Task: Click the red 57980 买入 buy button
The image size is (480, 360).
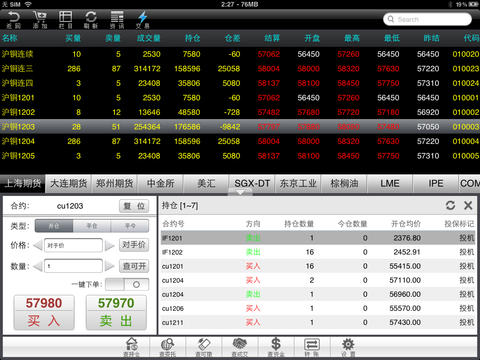Action: pos(44,312)
